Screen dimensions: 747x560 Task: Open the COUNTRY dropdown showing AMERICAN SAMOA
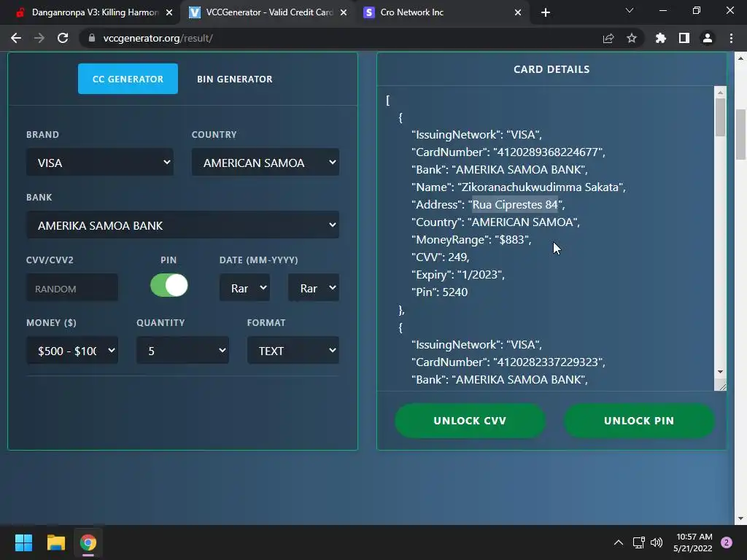point(266,163)
